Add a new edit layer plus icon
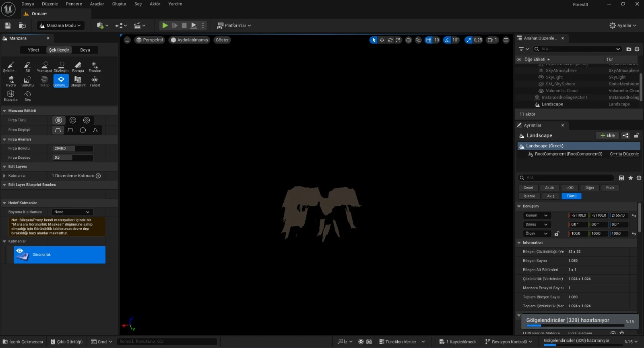This screenshot has width=644, height=348. click(98, 176)
